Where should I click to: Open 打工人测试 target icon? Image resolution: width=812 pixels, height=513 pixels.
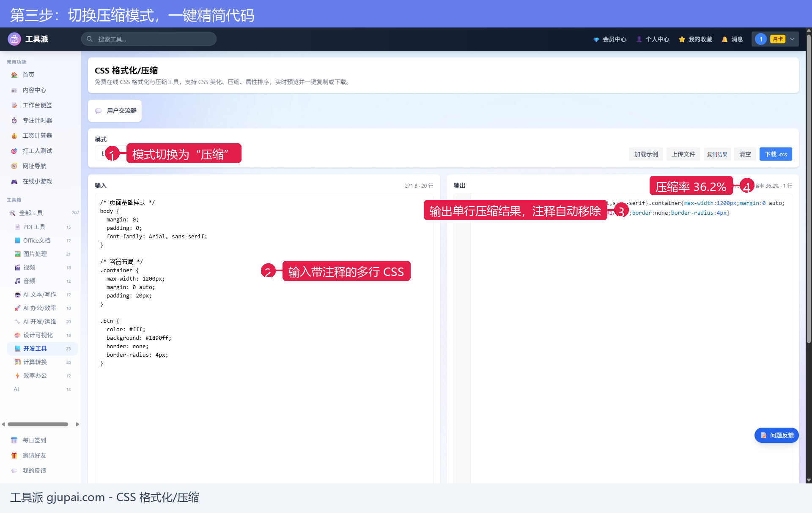[x=14, y=151]
